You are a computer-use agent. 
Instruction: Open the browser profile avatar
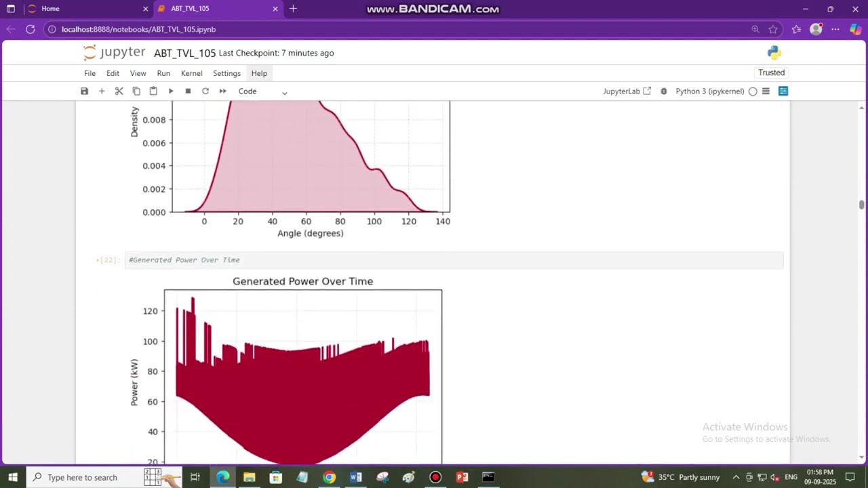pos(816,29)
